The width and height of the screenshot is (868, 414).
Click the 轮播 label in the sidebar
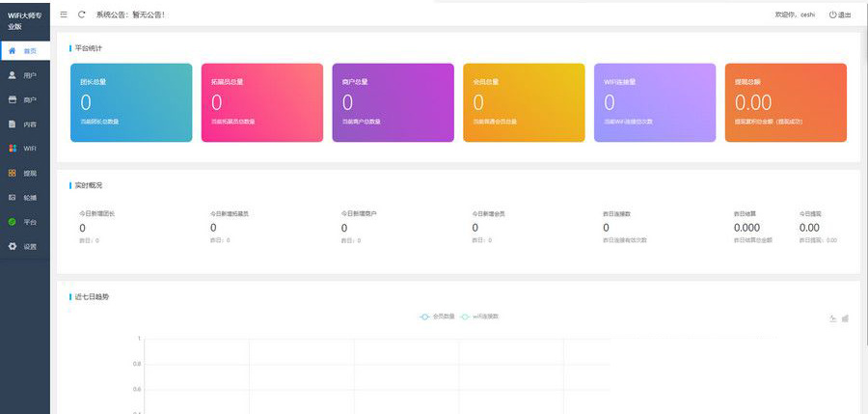30,198
